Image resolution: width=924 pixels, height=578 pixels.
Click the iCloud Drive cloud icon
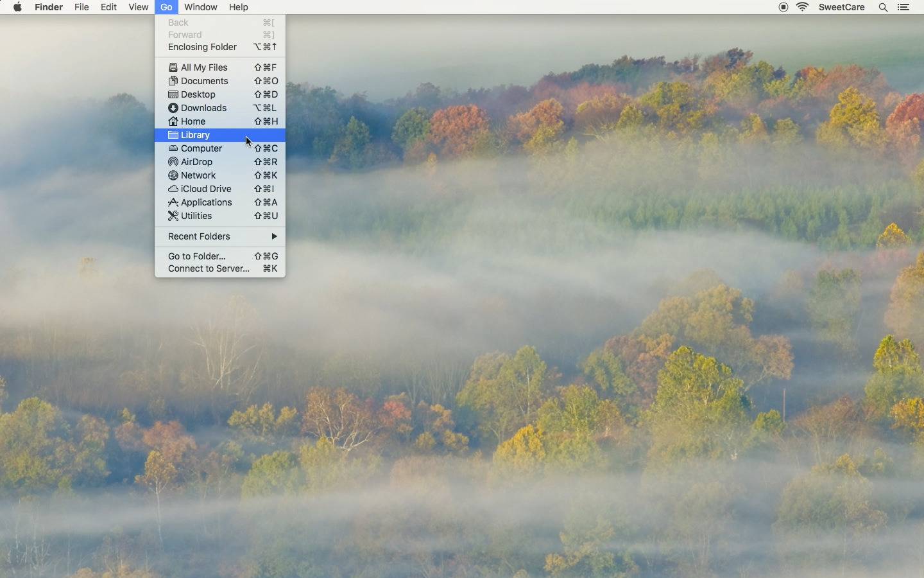[x=173, y=189]
